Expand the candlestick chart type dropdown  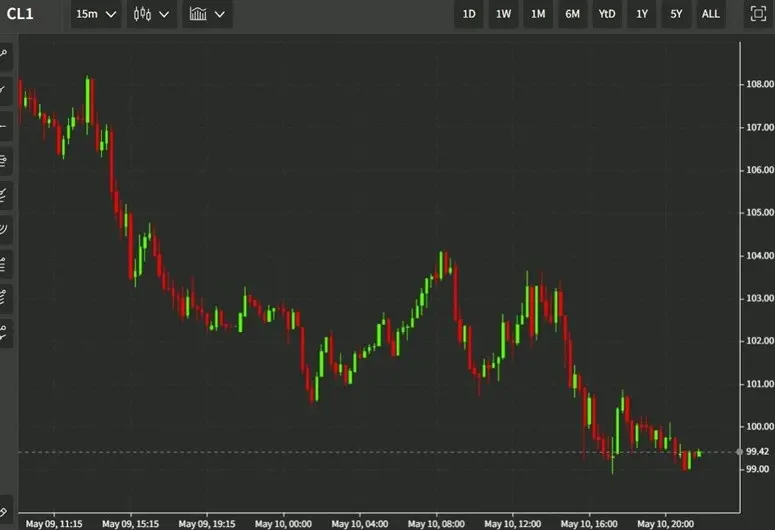(x=150, y=14)
